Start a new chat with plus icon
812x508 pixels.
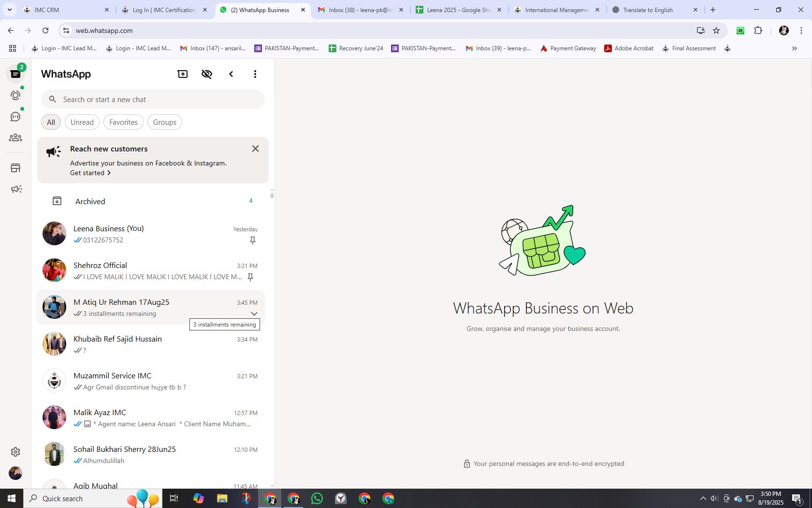coord(183,74)
